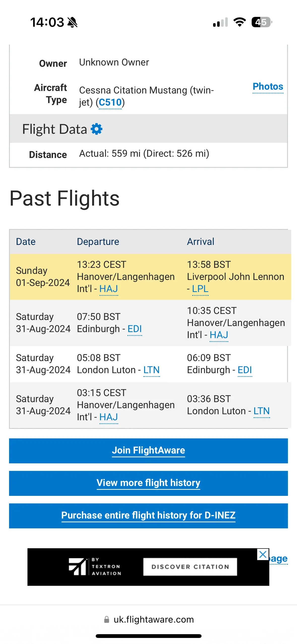Sort past flights by Departure column
297x644 pixels.
pos(98,242)
